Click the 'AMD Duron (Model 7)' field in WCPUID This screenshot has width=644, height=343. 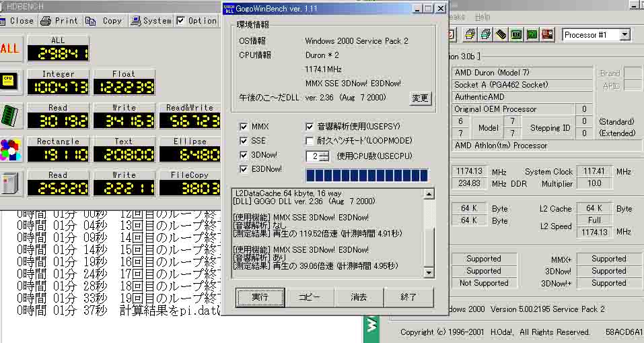tap(522, 73)
